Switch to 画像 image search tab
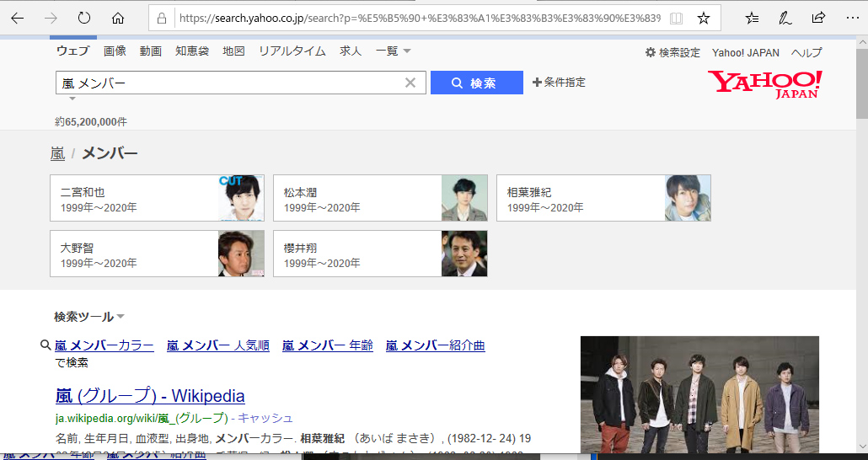The height and width of the screenshot is (460, 868). pos(115,51)
